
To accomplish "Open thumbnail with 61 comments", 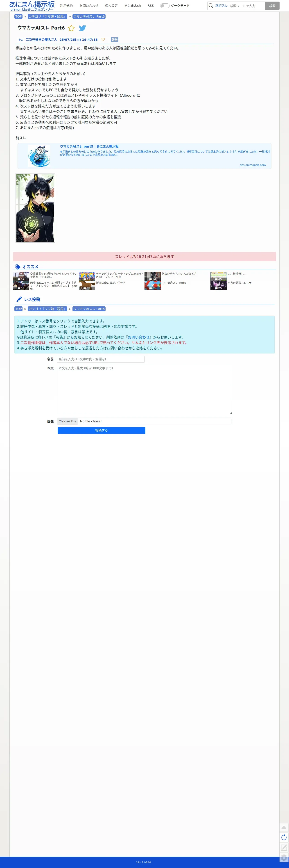I will coord(153,286).
